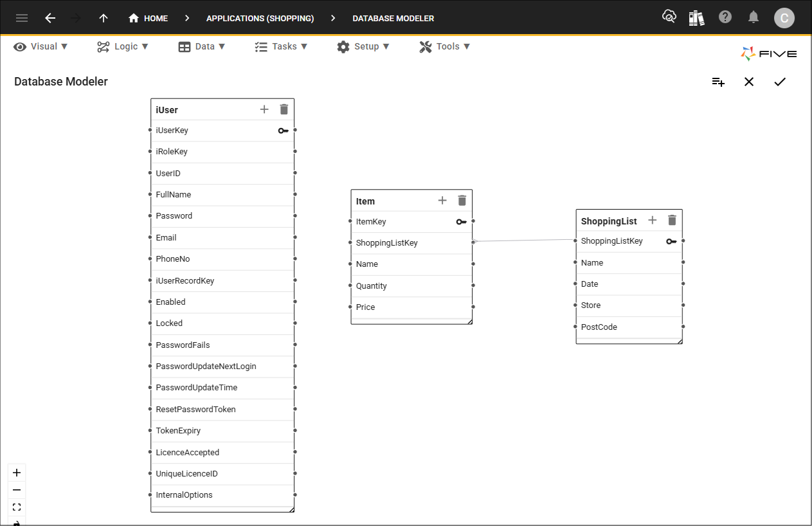Open the Tools dropdown menu

pyautogui.click(x=444, y=46)
